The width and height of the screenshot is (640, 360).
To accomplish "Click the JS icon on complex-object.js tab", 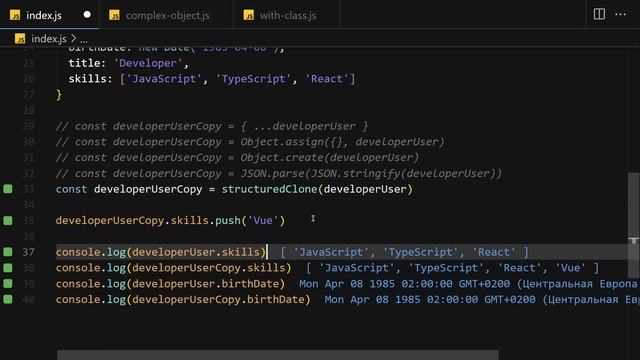I will click(x=115, y=15).
